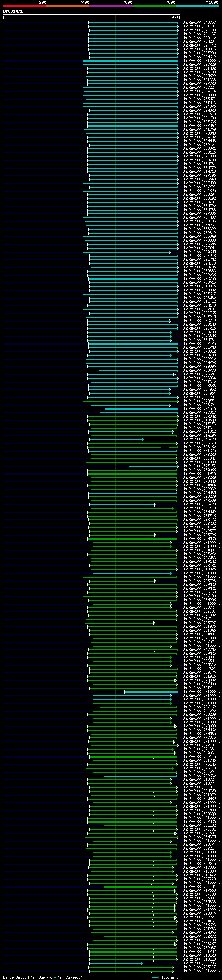The height and width of the screenshot is (980, 222).
Task: Select the UniRef100_A7QFE1 label
Action: click(199, 401)
